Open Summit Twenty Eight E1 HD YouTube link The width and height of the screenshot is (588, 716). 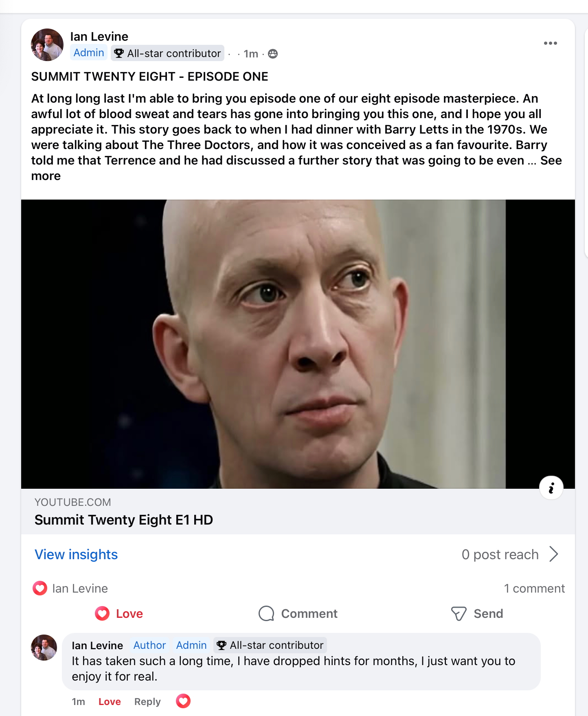pyautogui.click(x=124, y=520)
